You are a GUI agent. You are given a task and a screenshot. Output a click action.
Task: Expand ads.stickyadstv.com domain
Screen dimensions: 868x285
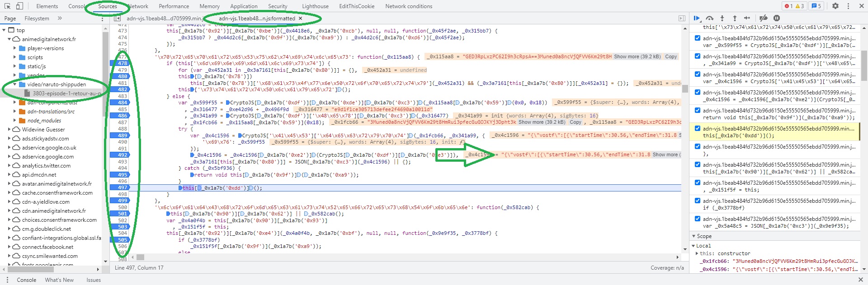click(9, 139)
